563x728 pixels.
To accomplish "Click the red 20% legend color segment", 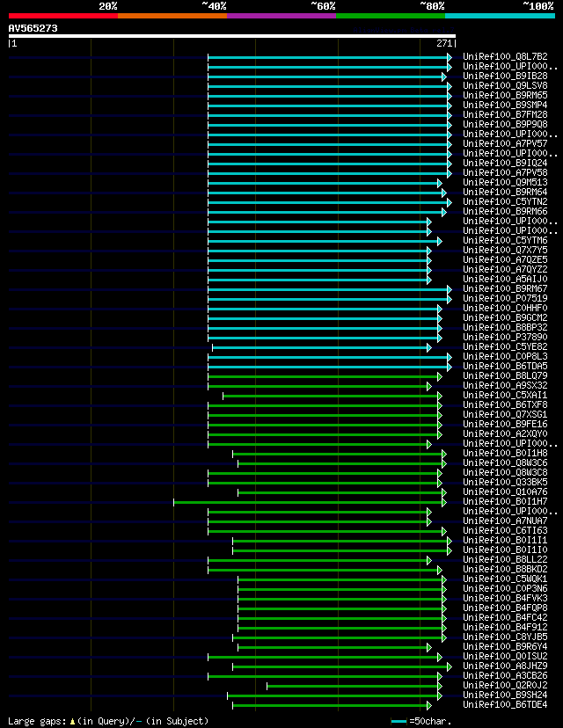I will coord(63,16).
